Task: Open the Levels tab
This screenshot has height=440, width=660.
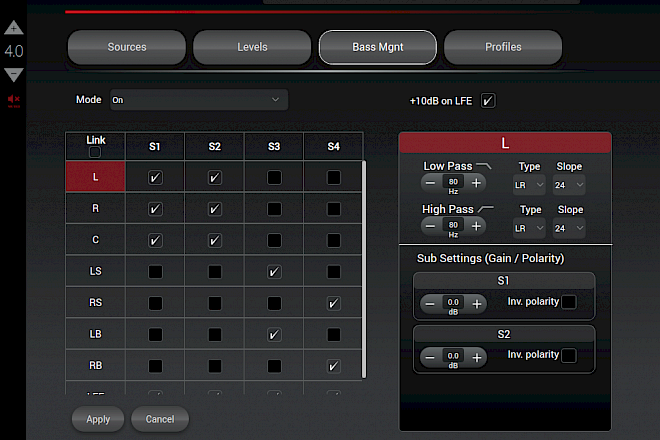Action: (x=252, y=47)
